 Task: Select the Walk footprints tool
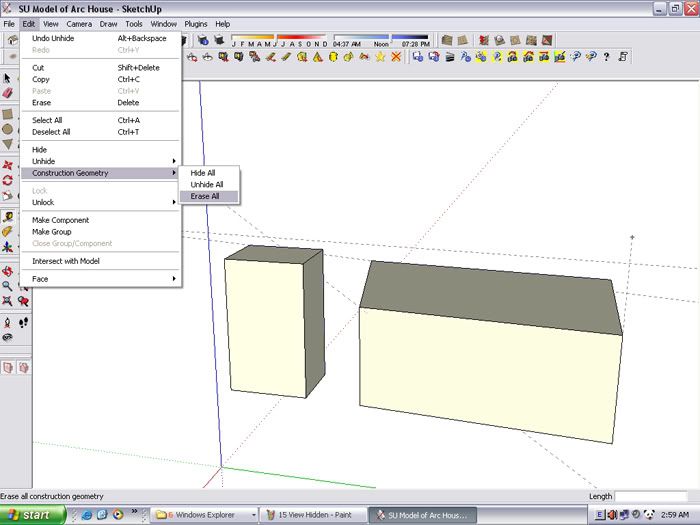(x=24, y=322)
